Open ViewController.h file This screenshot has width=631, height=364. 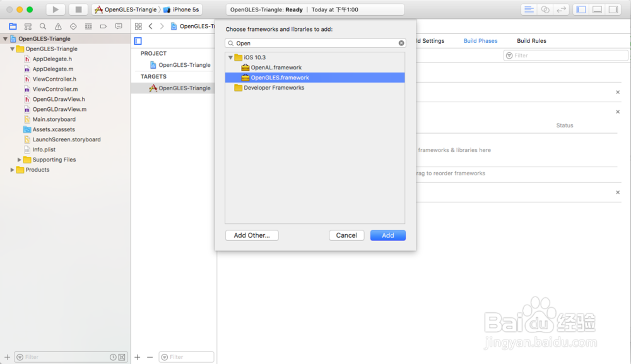pos(54,79)
